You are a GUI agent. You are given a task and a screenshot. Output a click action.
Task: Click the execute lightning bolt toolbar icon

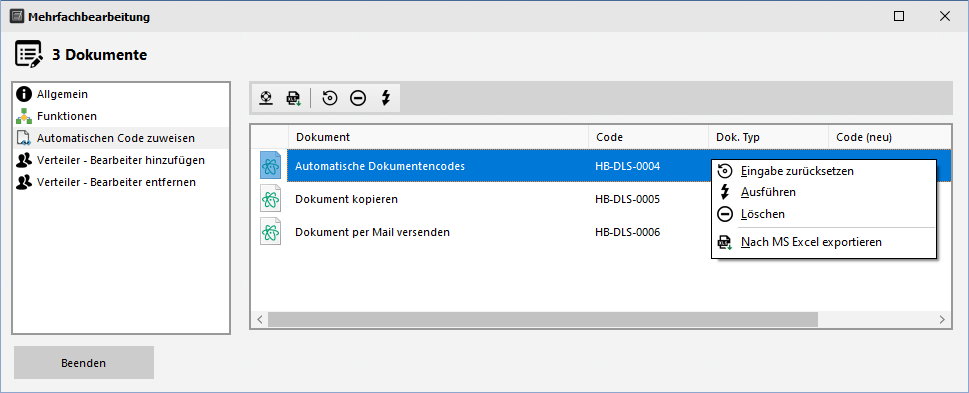(386, 98)
